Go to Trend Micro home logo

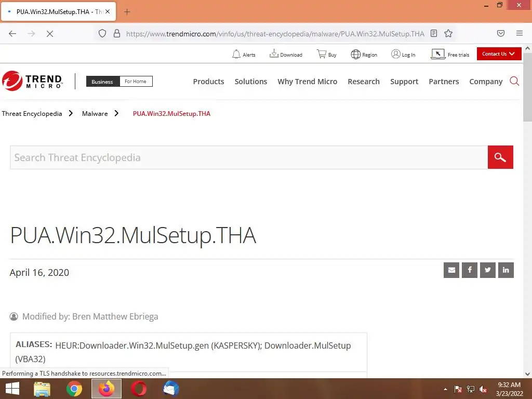(x=33, y=81)
